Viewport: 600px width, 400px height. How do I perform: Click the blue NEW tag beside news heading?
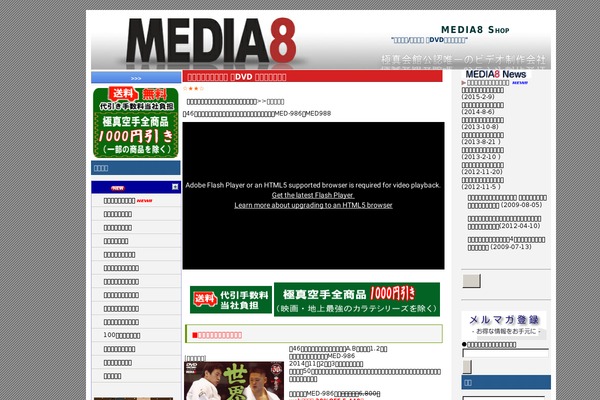click(x=520, y=83)
